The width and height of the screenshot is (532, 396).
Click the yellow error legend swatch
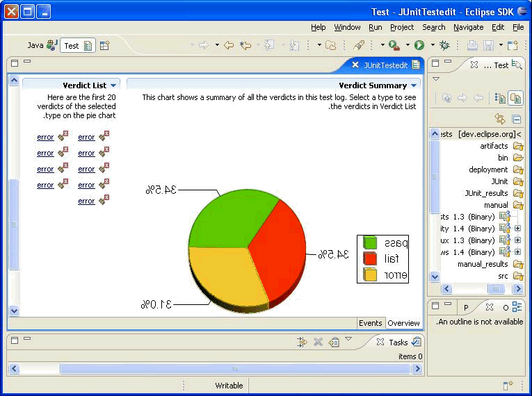(x=370, y=274)
